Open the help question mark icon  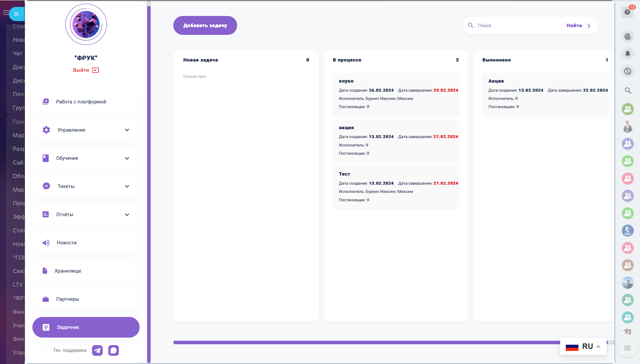[627, 12]
